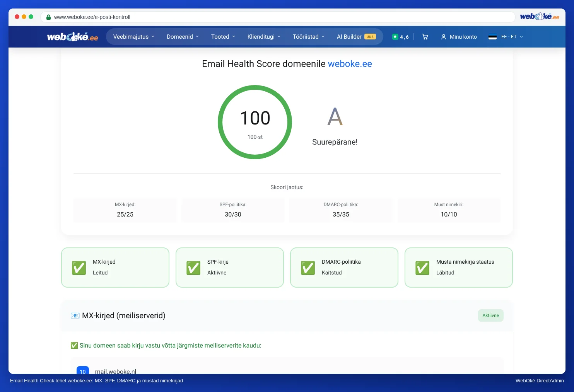Click the WebOké logo at browser top right

pos(540,17)
